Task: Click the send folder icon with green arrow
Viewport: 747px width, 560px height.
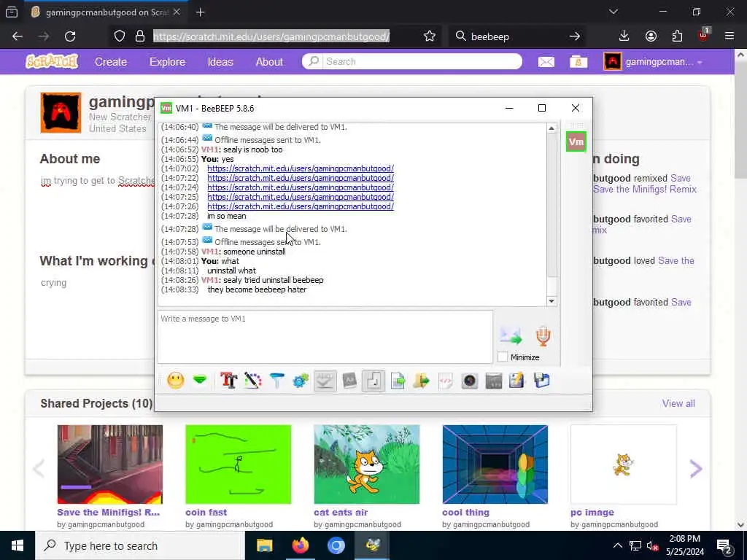Action: pyautogui.click(x=421, y=381)
